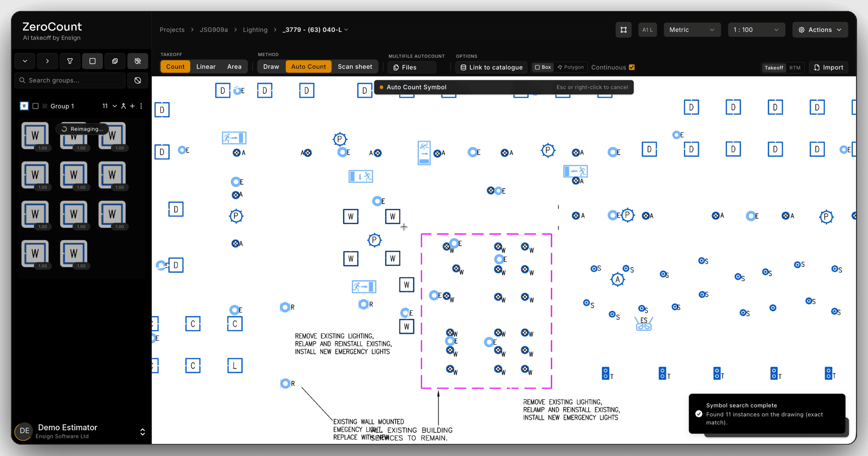Click the database icon in Link to catalogue
This screenshot has width=868, height=456.
point(463,67)
